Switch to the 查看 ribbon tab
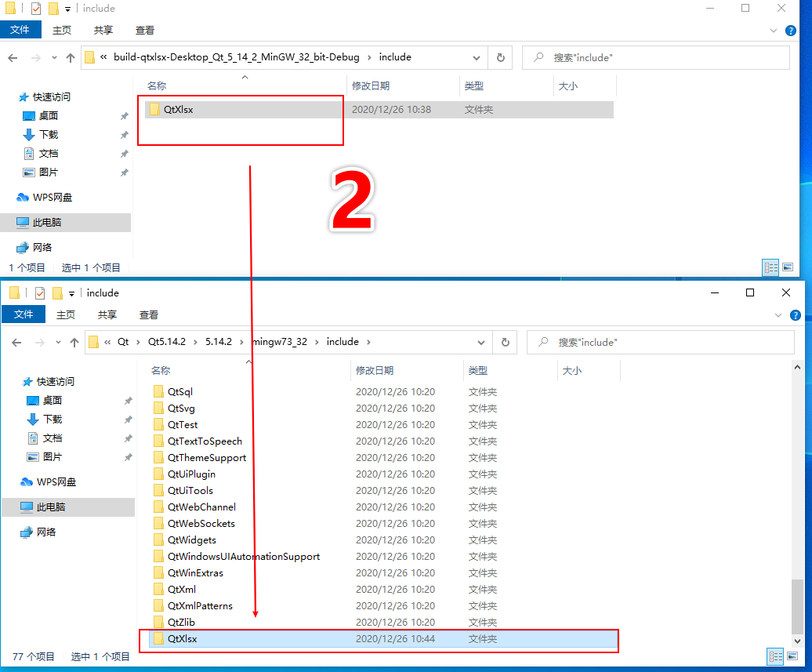 pyautogui.click(x=145, y=30)
